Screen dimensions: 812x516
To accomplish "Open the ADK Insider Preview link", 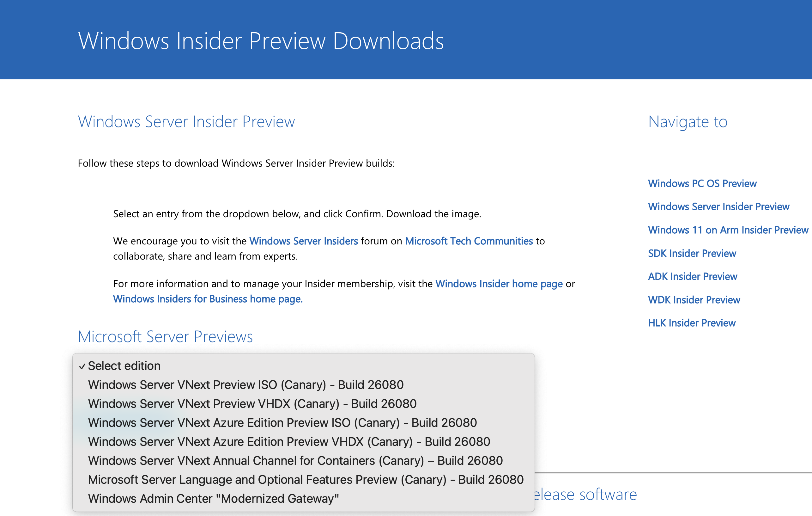I will click(693, 276).
